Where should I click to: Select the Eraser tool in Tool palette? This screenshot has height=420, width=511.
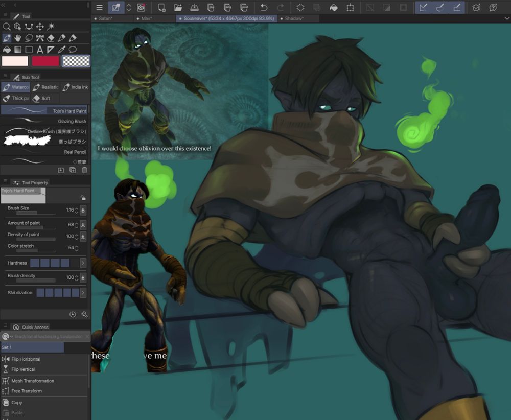point(51,38)
